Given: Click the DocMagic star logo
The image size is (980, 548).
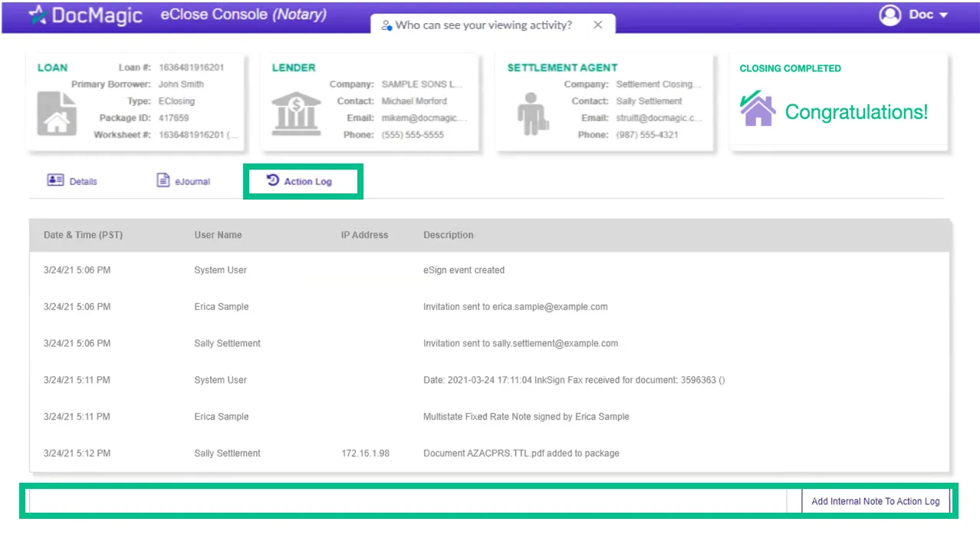Looking at the screenshot, I should 38,15.
